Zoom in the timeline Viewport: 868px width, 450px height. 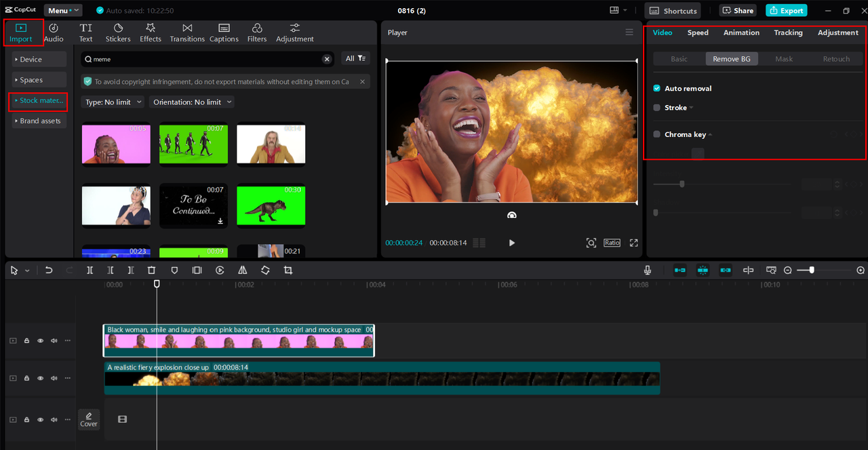(x=861, y=270)
